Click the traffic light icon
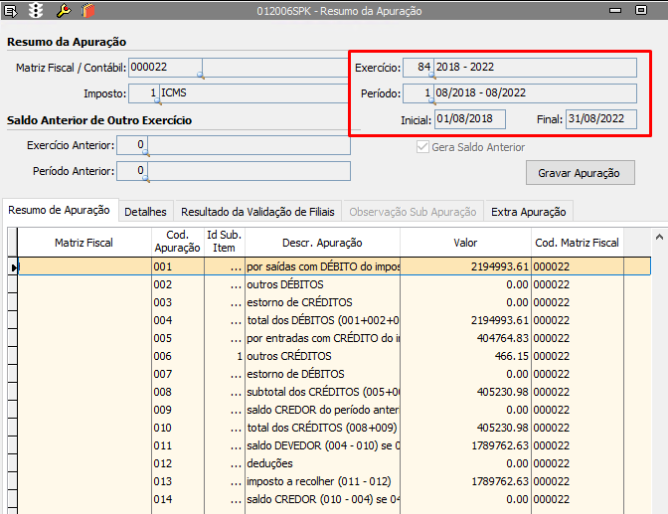The image size is (668, 514). (x=36, y=11)
